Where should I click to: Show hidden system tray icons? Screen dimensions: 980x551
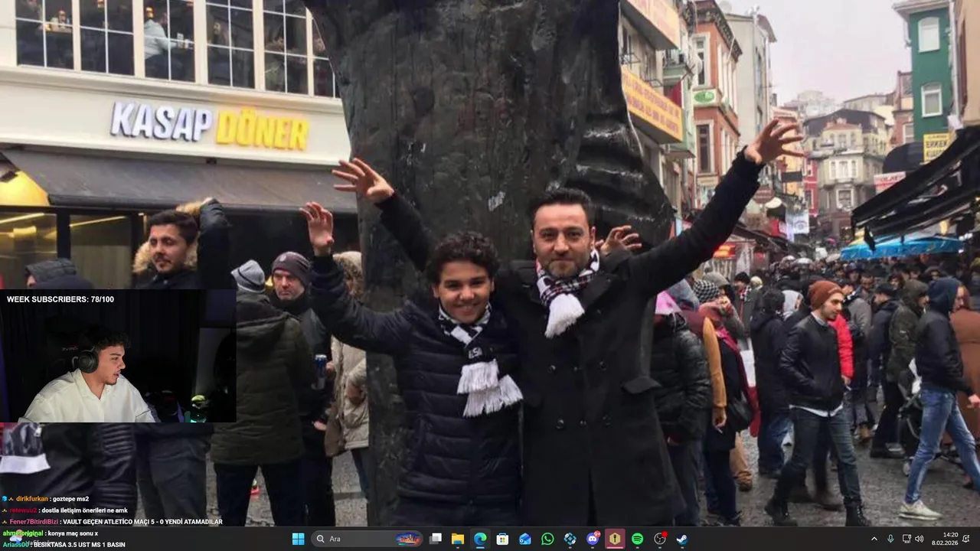click(874, 539)
